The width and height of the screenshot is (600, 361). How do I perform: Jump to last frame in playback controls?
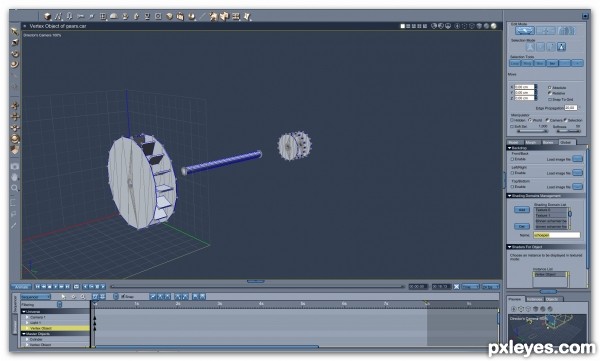[68, 286]
